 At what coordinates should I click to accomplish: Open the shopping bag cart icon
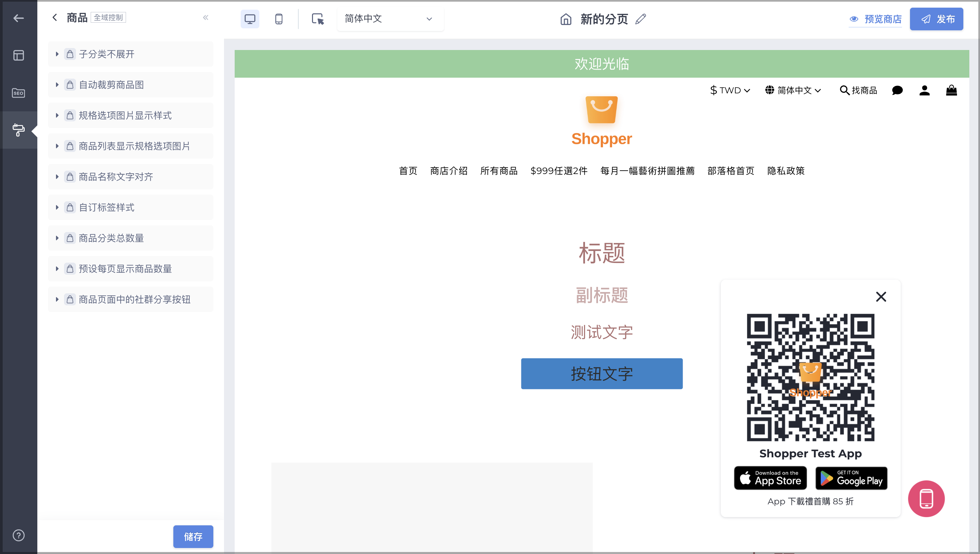click(x=951, y=90)
